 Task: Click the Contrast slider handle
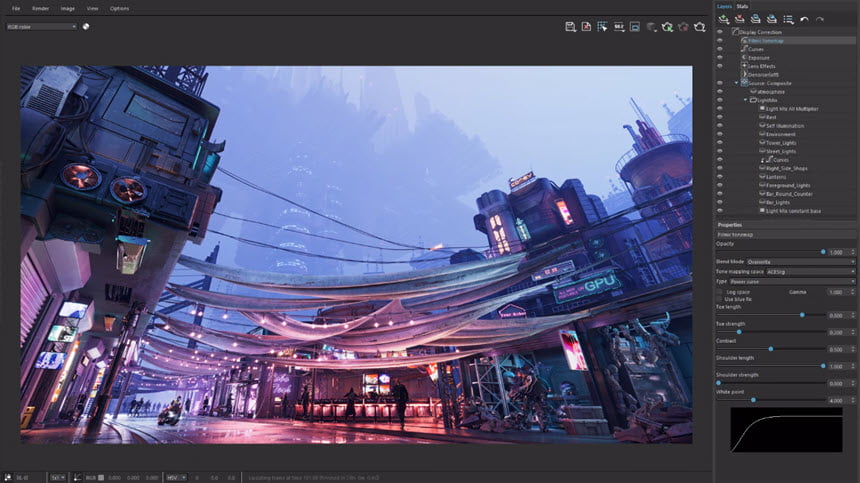[x=771, y=349]
